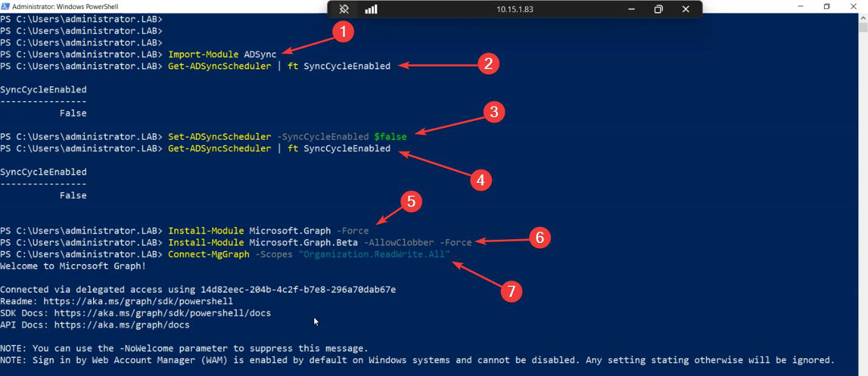This screenshot has height=376, width=868.
Task: Click the Import-Module ADSync command
Action: coord(222,54)
